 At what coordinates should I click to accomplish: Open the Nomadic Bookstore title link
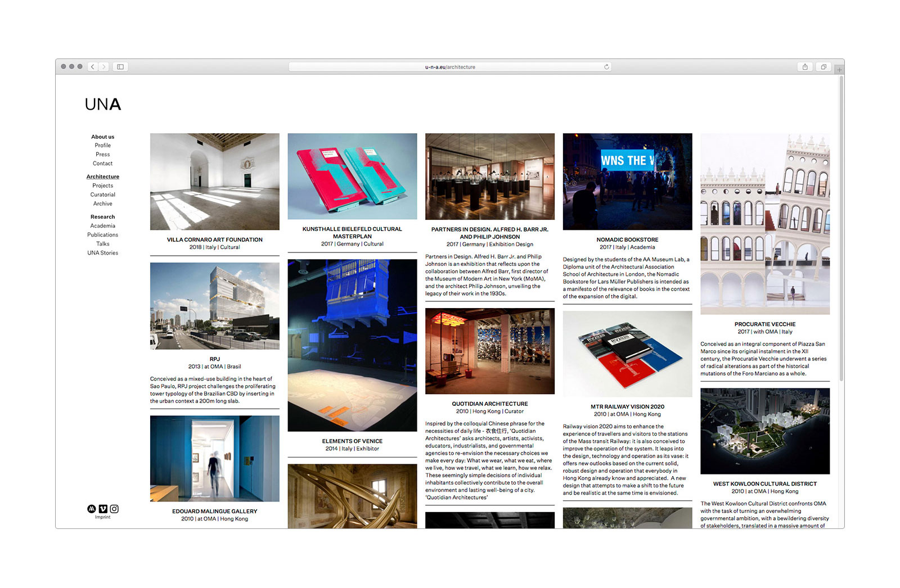628,239
